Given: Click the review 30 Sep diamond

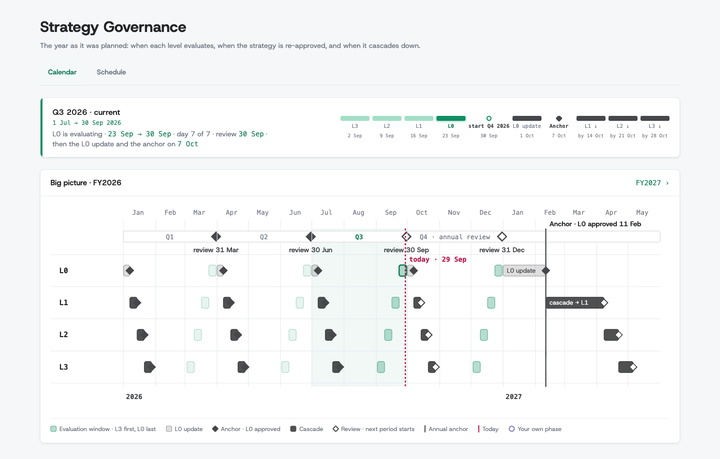Looking at the screenshot, I should pos(406,236).
